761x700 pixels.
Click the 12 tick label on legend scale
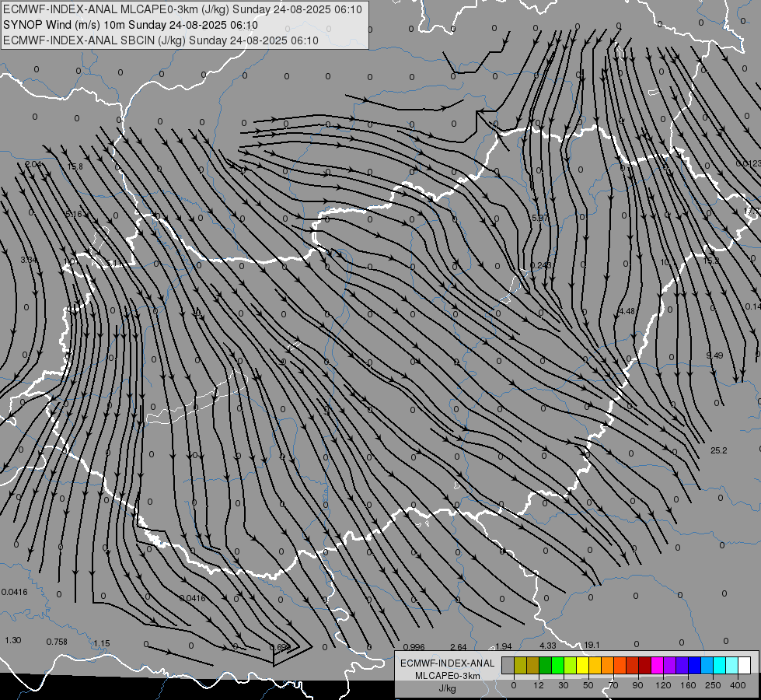point(539,685)
